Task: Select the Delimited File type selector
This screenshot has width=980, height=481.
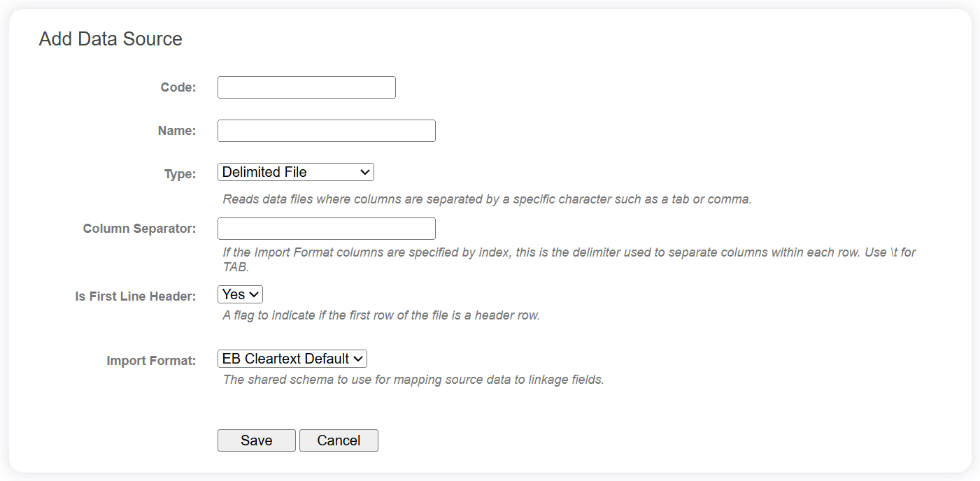Action: click(x=294, y=171)
